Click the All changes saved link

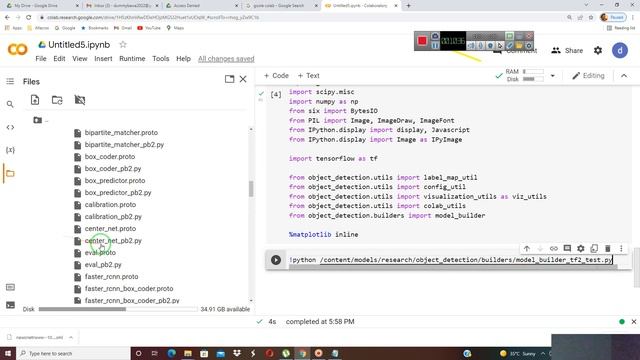(x=226, y=59)
